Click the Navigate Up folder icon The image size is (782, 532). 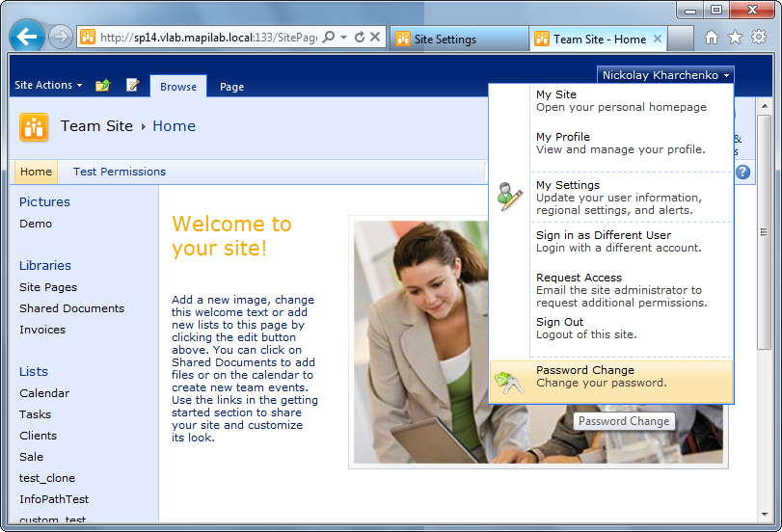click(103, 86)
